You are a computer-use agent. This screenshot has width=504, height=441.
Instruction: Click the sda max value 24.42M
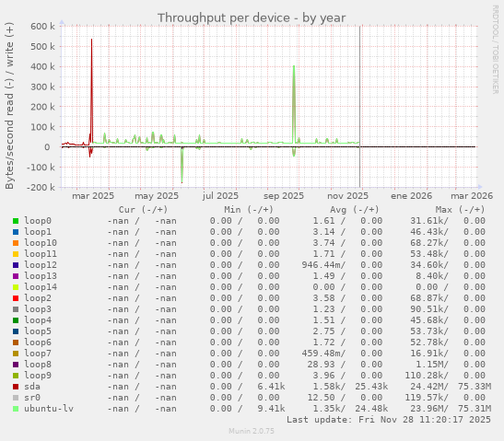(428, 387)
